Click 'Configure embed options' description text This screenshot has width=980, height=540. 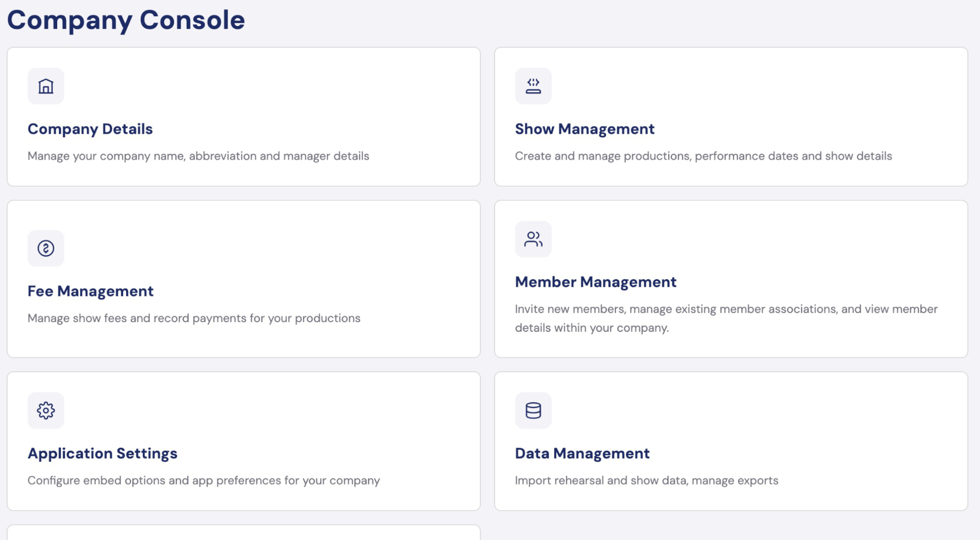204,481
